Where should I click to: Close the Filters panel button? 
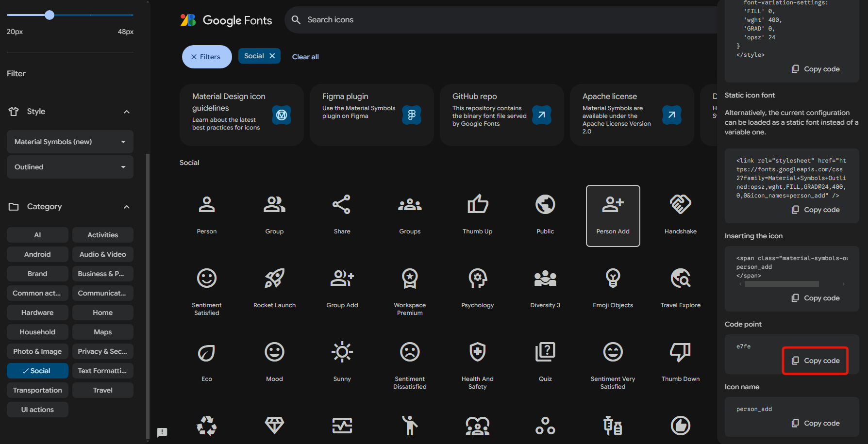[207, 57]
